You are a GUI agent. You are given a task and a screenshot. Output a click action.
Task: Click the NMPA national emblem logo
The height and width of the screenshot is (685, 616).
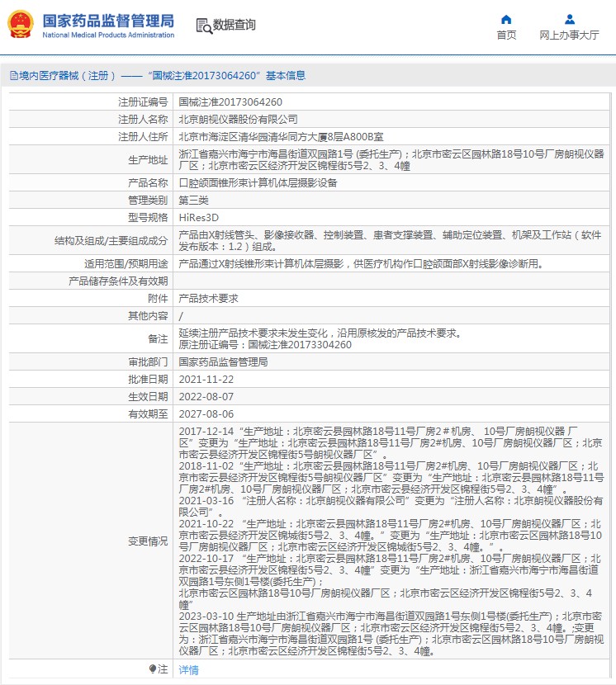[20, 25]
